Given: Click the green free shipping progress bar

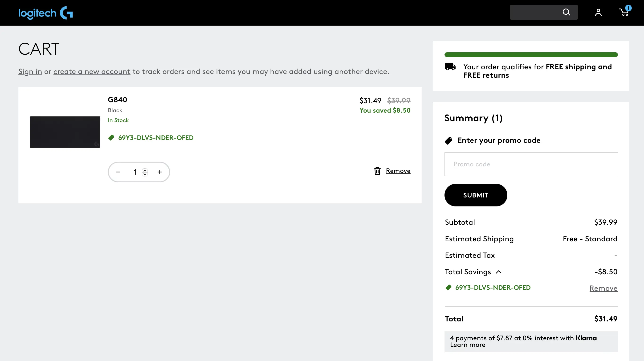Looking at the screenshot, I should 531,55.
